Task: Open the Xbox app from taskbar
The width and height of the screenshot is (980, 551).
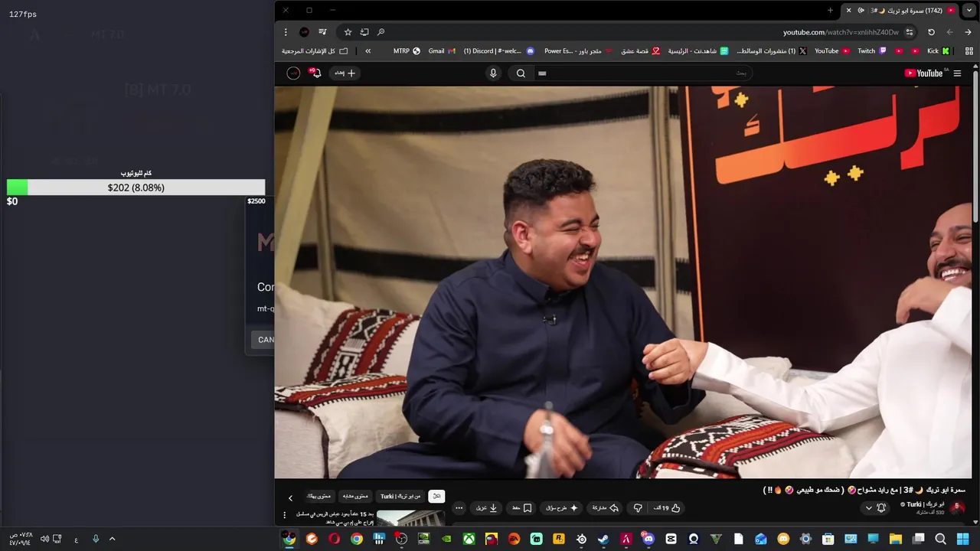Action: [x=469, y=539]
